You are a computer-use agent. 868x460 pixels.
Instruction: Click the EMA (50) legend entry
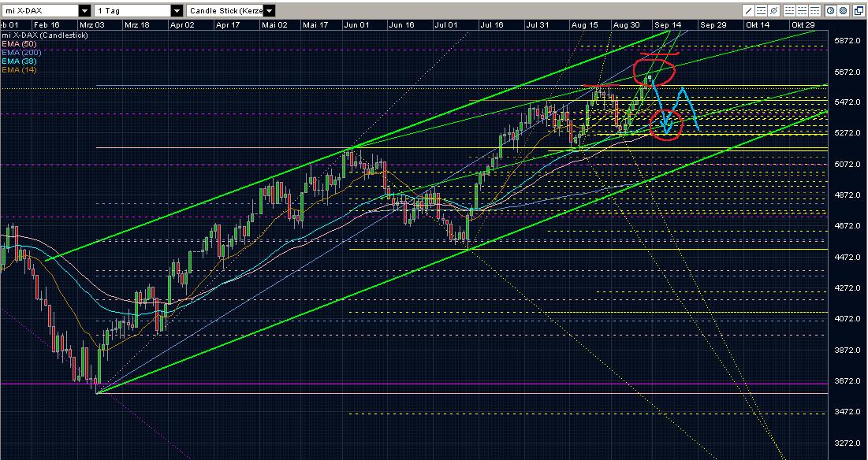tap(19, 43)
